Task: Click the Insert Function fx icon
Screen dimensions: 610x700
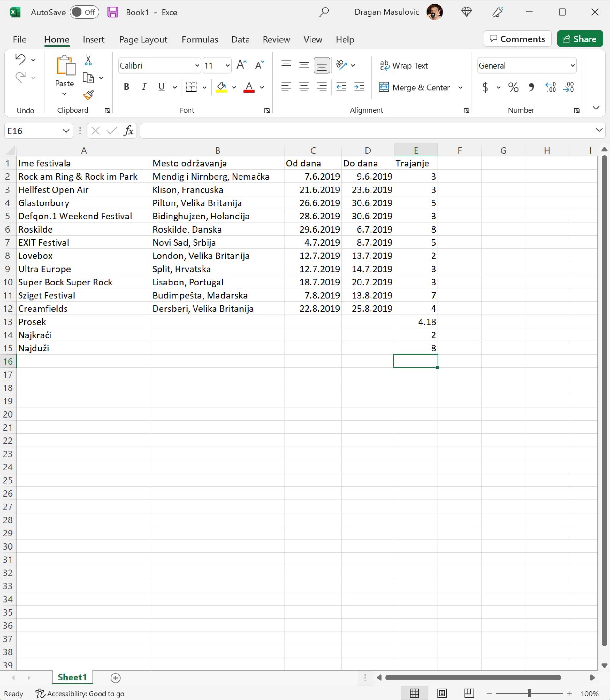Action: tap(128, 131)
